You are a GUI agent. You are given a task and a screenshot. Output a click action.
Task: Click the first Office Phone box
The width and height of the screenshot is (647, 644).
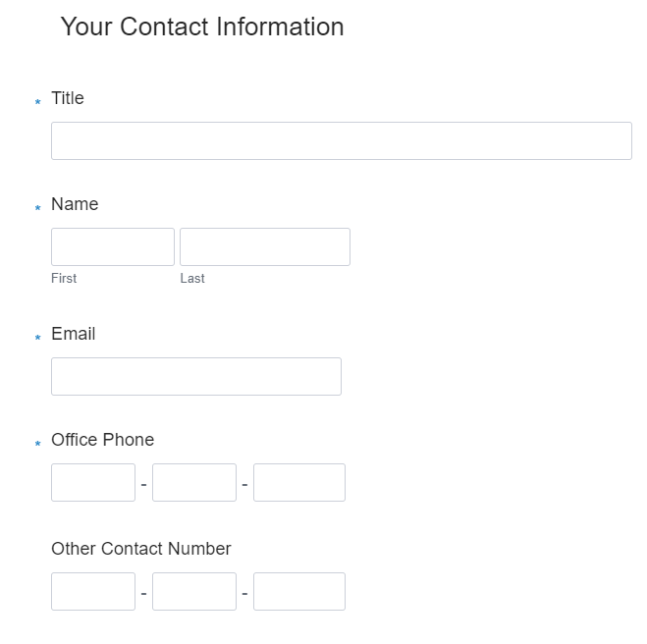click(x=93, y=482)
